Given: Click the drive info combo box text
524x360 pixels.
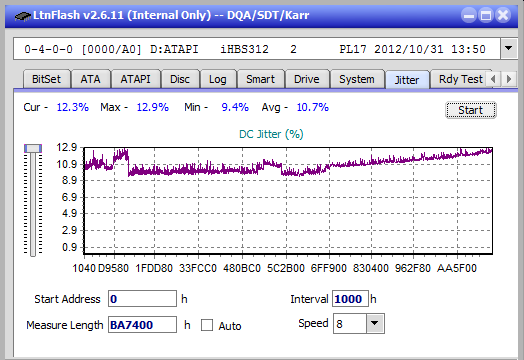Looking at the screenshot, I should (x=255, y=49).
